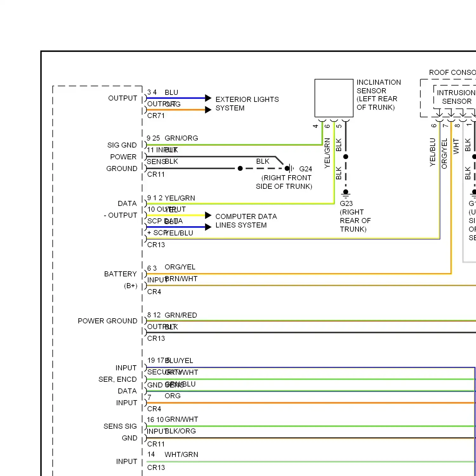Select the (RIGHT FRONT SIDE OF TRUNK) note

coord(284,182)
